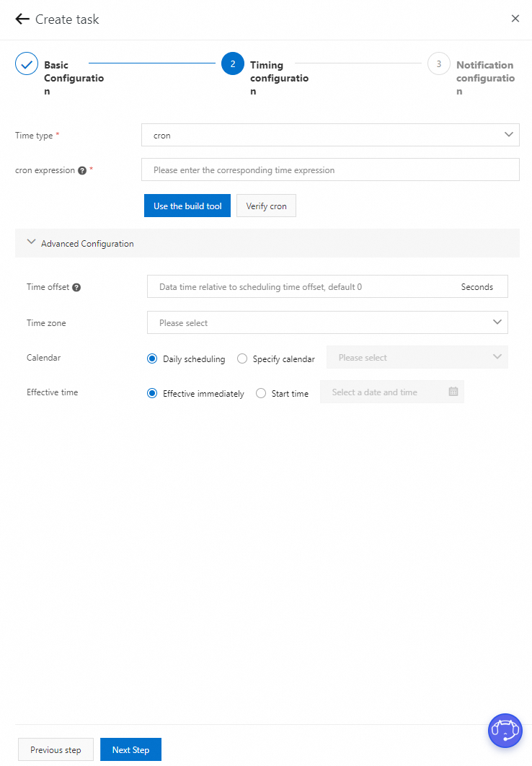Open the Time zone dropdown
Image resolution: width=532 pixels, height=766 pixels.
click(327, 322)
